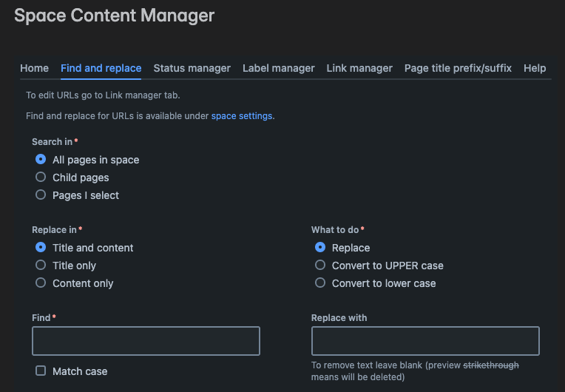Open the Page title prefix/suffix tab
This screenshot has width=565, height=392.
458,68
